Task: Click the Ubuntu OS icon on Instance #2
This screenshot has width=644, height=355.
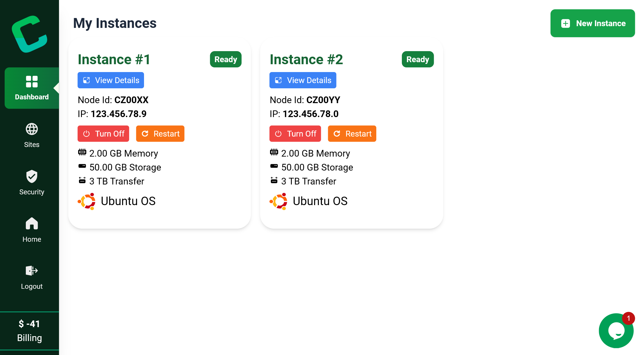Action: [279, 201]
